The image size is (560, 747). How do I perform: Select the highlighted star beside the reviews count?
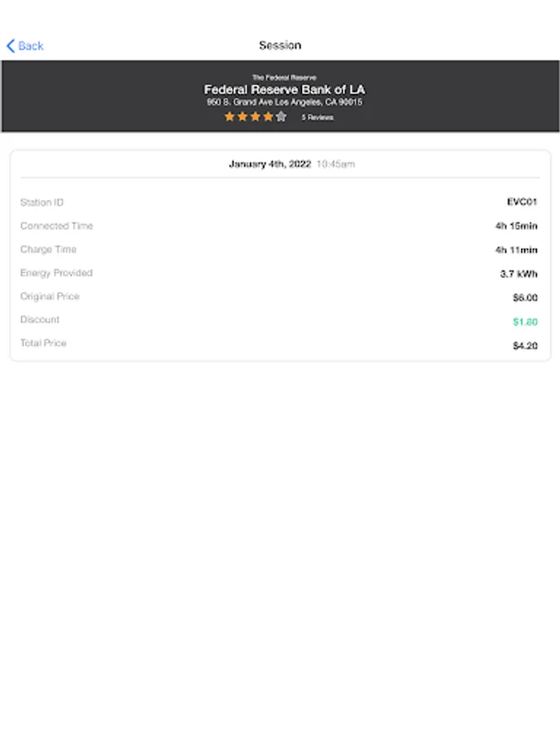(281, 116)
